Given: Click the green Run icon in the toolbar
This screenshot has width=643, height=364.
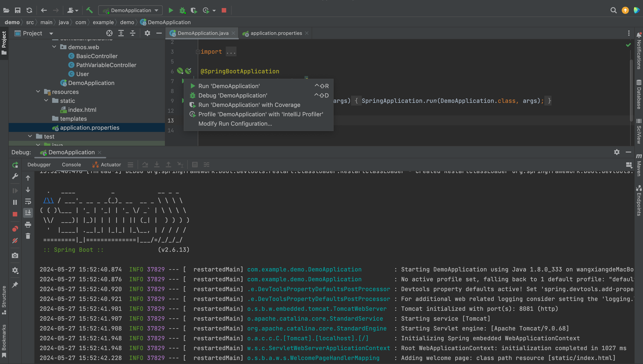Looking at the screenshot, I should pyautogui.click(x=171, y=10).
